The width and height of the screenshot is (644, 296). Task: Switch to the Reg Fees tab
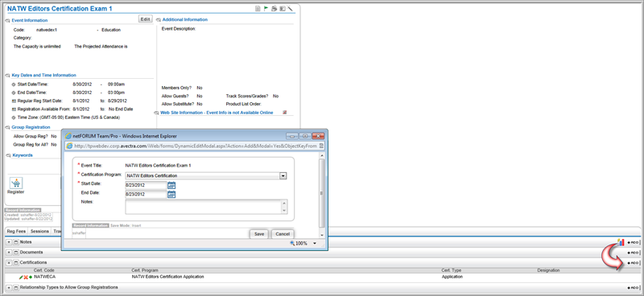[x=16, y=232]
